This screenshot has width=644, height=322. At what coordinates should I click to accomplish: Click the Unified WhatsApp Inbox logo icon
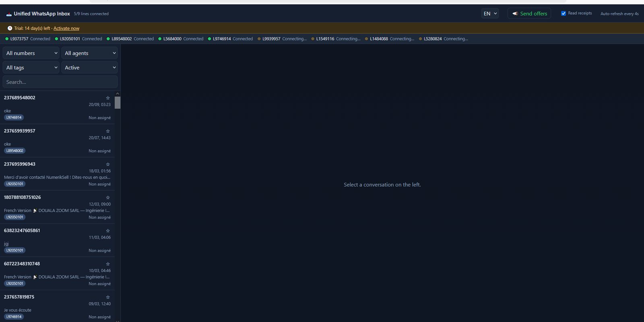[x=9, y=14]
